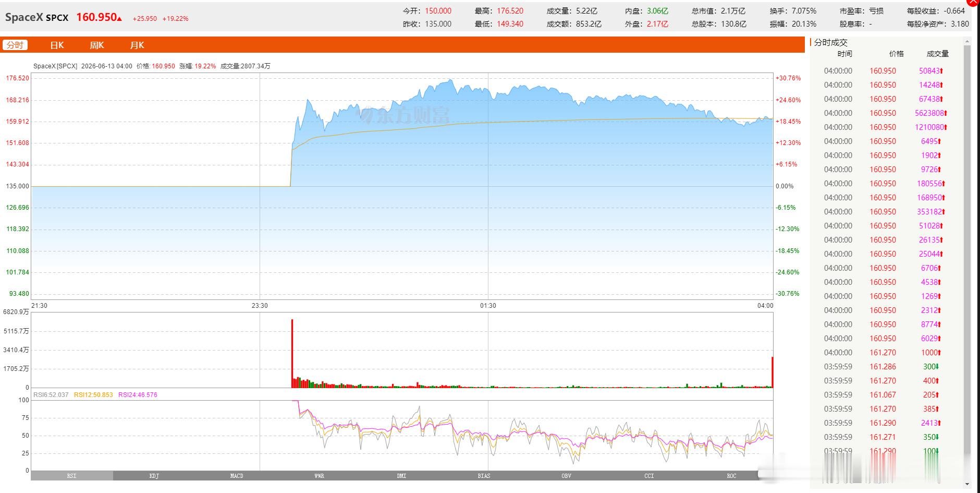Click the trade list vertical scrollbar thumb
The width and height of the screenshot is (980, 493).
pos(967,250)
